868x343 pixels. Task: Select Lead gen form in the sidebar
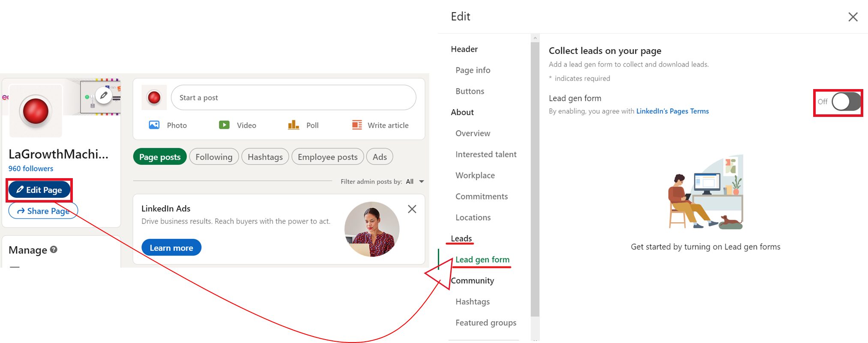[482, 259]
